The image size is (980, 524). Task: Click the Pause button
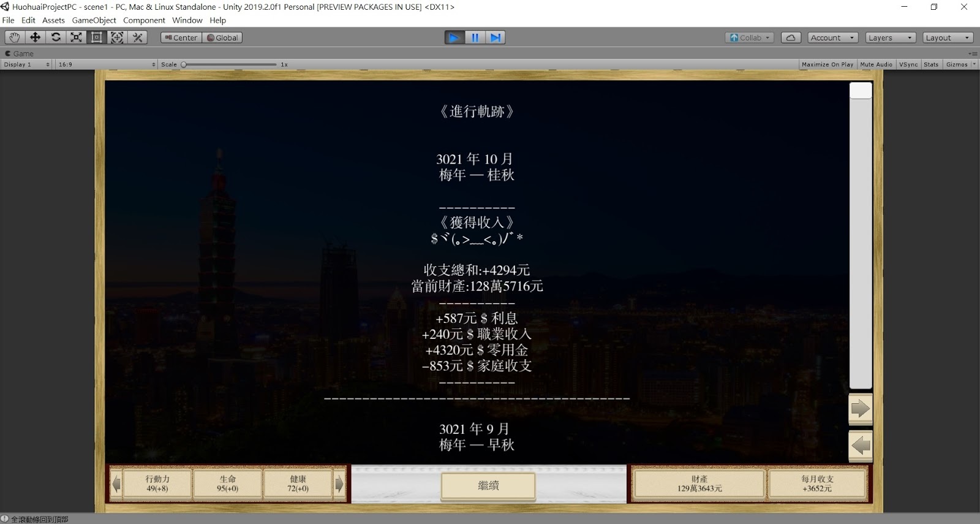(x=475, y=37)
